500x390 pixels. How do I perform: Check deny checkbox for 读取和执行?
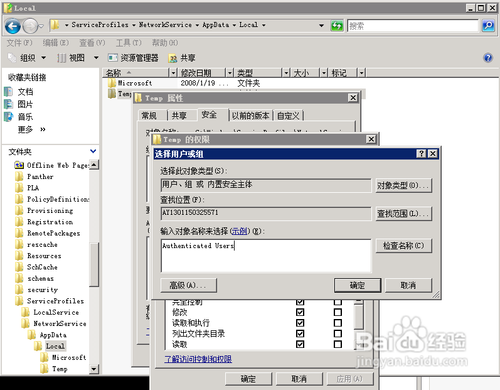click(x=338, y=323)
